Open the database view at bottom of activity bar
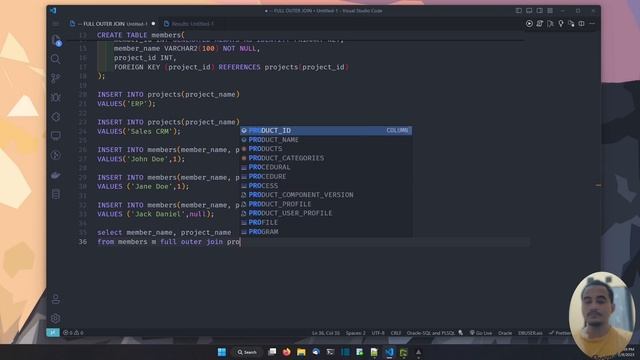 pyautogui.click(x=56, y=194)
